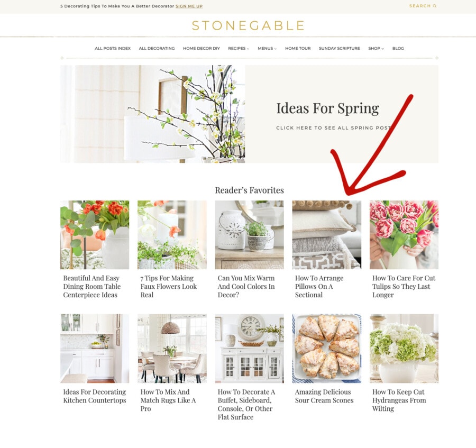Click the Sign Me Up link

[x=189, y=6]
